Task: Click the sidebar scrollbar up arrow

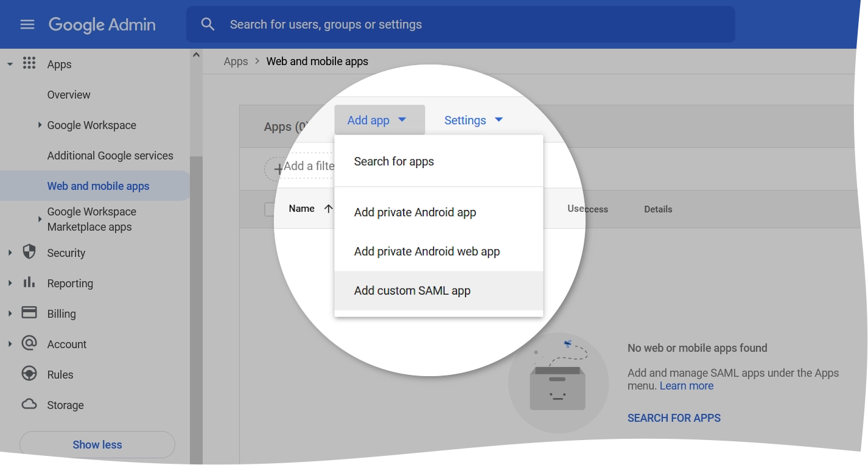Action: pyautogui.click(x=196, y=55)
